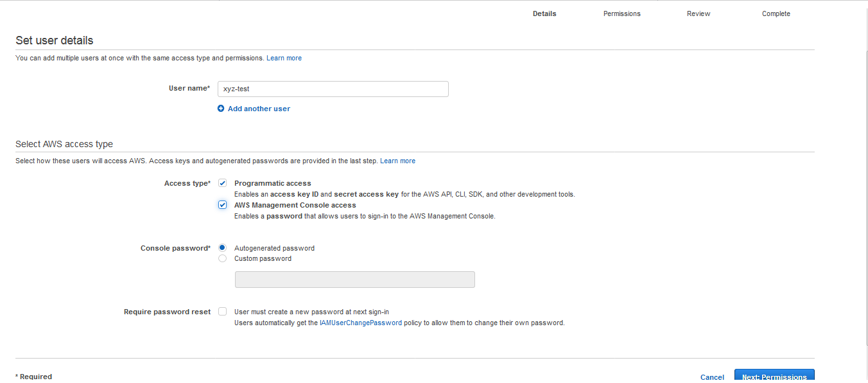Click the Next: Permissions button
Viewport: 868px width, 383px height.
[774, 376]
